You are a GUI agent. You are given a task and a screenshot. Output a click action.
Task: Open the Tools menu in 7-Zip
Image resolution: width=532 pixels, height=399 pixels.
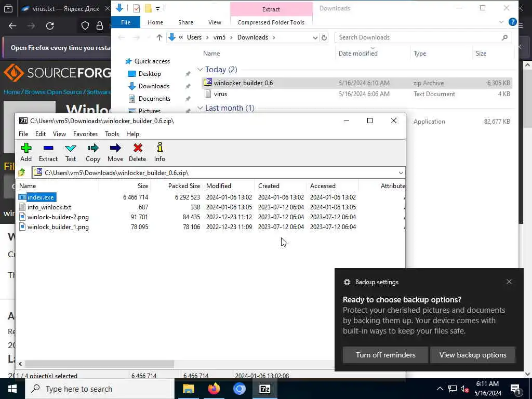112,134
